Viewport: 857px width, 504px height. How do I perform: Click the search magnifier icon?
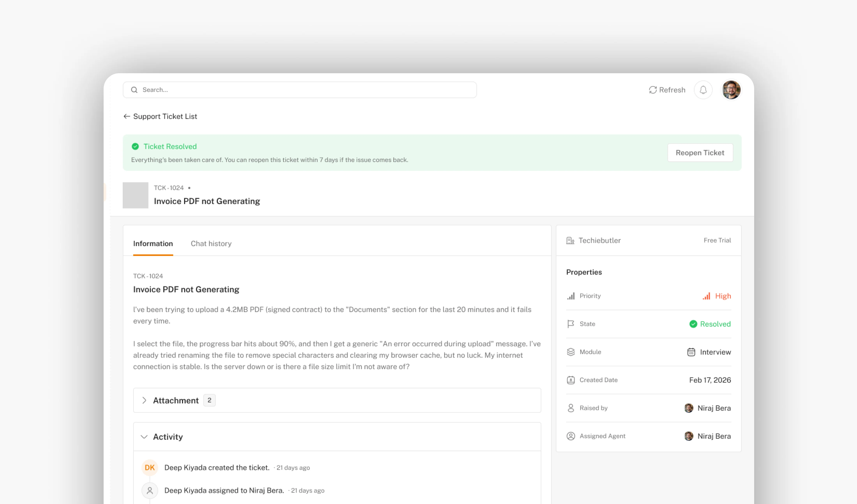[x=134, y=90]
